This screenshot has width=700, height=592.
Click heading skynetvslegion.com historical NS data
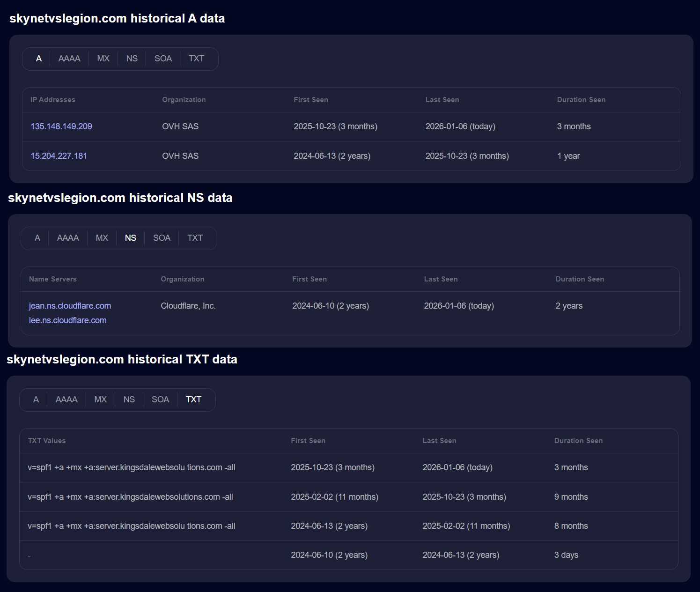tap(120, 198)
